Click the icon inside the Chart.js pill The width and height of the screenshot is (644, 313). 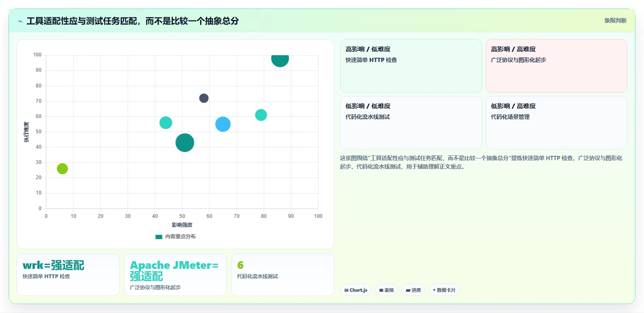click(x=347, y=290)
